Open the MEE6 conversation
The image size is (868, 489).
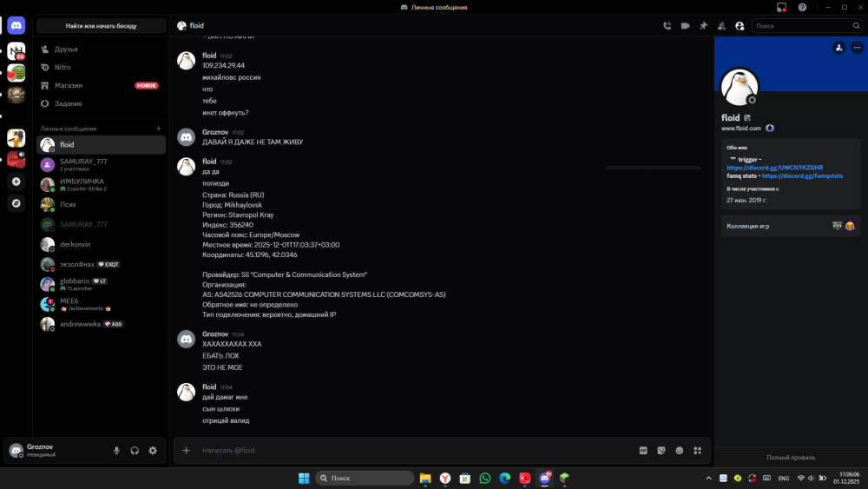click(101, 304)
